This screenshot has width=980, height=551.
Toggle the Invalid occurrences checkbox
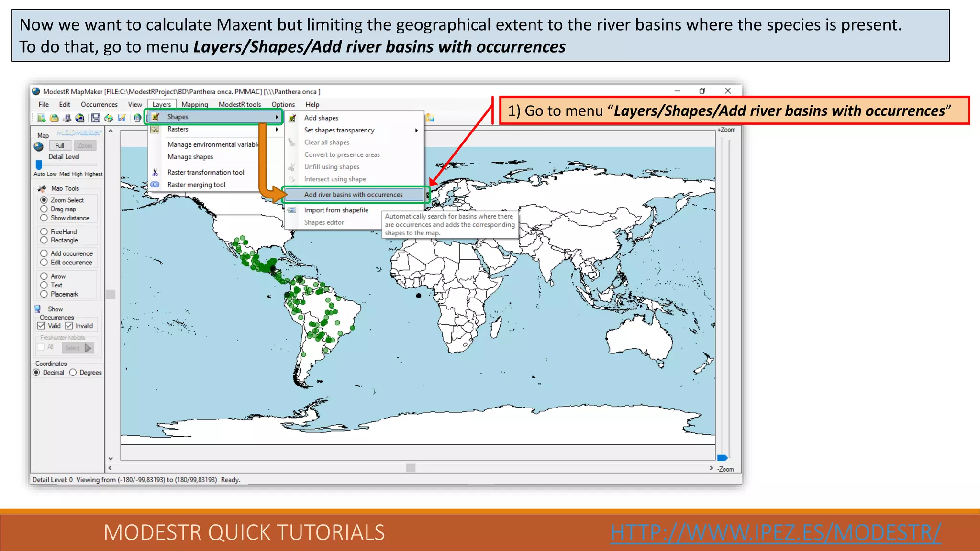[x=69, y=326]
